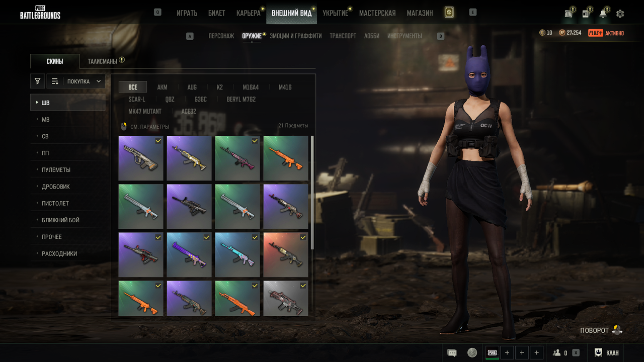The height and width of the screenshot is (362, 644).
Task: Click the "21 Предметы" count text
Action: [293, 126]
